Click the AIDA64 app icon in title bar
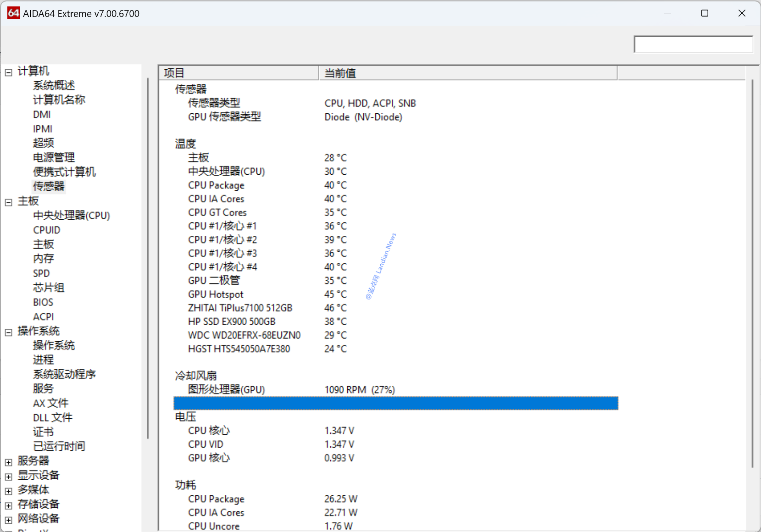Screen dimensions: 761x532 pyautogui.click(x=13, y=13)
